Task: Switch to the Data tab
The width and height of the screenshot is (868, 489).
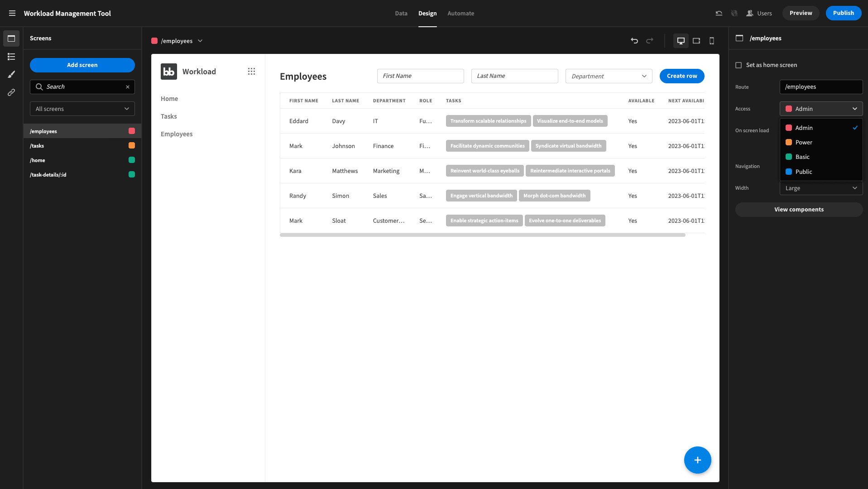Action: [401, 13]
